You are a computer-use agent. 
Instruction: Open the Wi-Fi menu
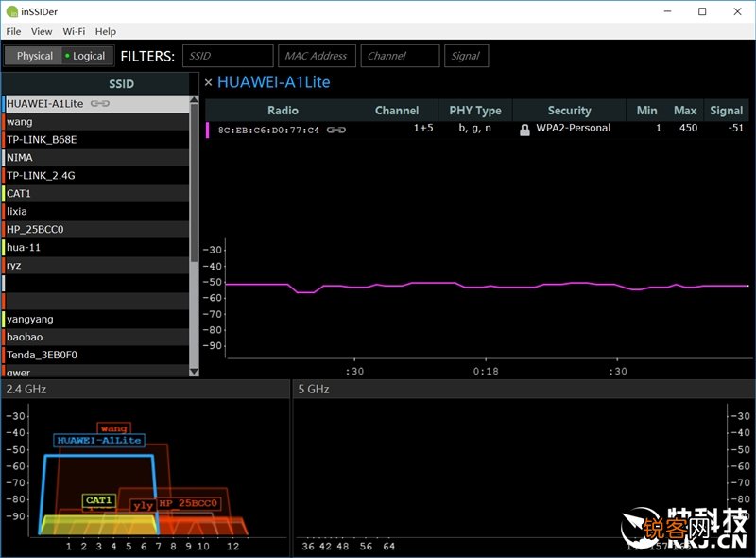point(74,31)
